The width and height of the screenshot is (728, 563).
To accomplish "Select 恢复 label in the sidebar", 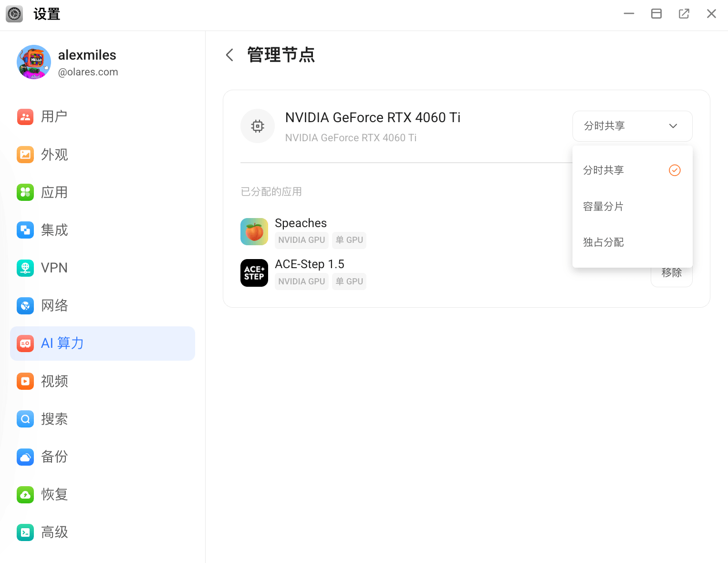I will click(x=54, y=494).
